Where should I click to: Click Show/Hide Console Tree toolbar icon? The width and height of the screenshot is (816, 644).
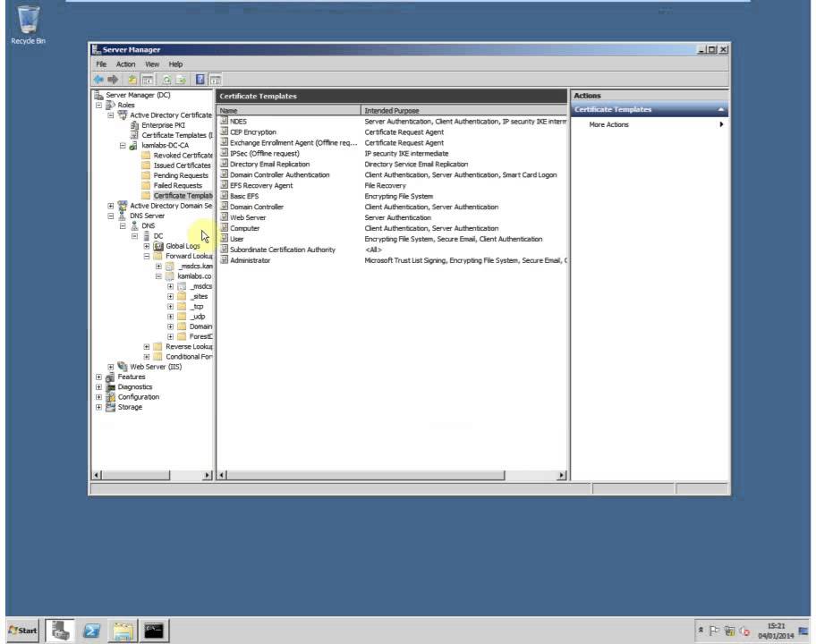[x=148, y=80]
